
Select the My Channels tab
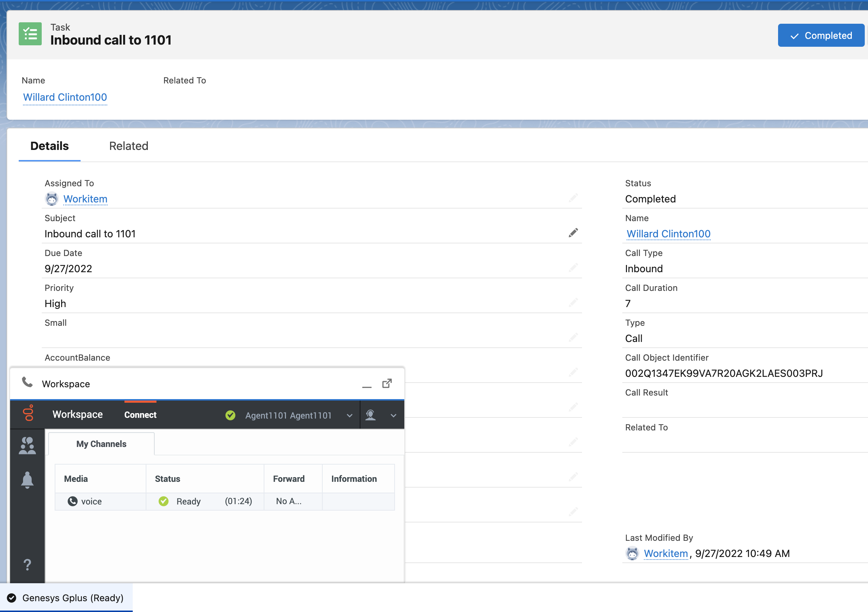pos(101,444)
